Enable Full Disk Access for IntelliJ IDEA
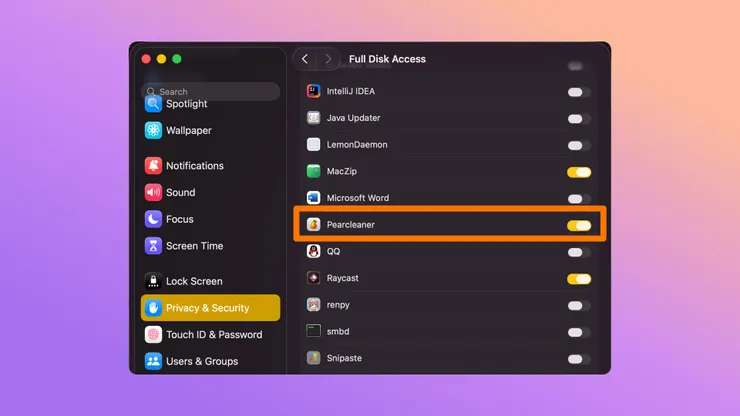 (x=579, y=92)
